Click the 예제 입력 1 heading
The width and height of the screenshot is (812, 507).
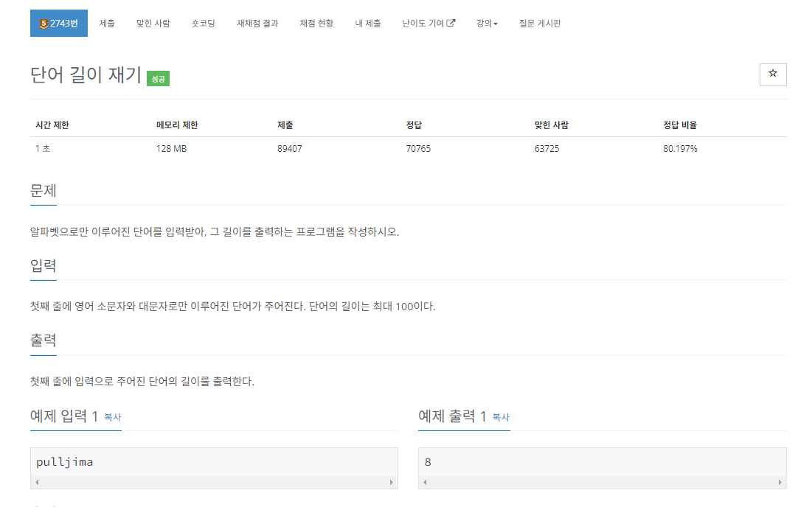click(x=64, y=416)
